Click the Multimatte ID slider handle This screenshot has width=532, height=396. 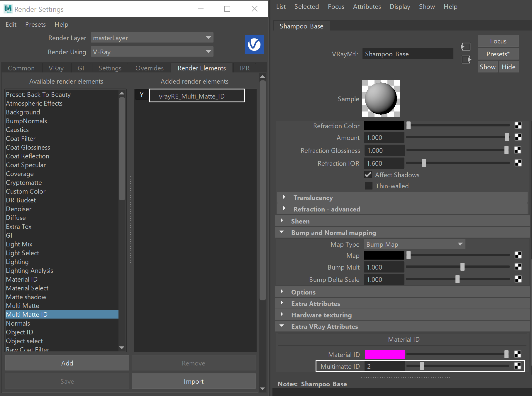click(x=422, y=366)
